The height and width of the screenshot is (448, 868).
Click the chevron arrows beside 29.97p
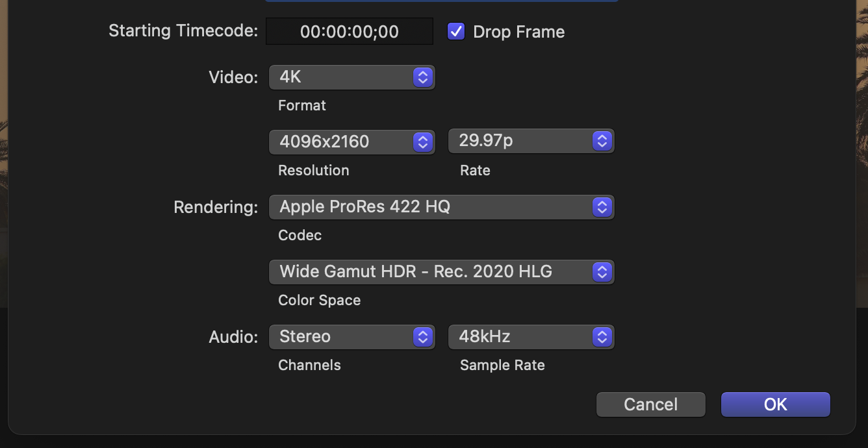tap(602, 141)
